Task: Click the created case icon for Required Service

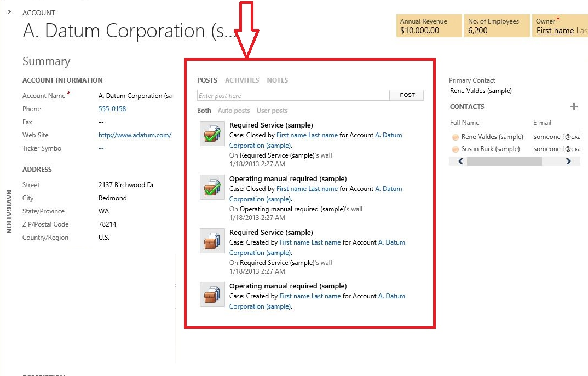Action: click(x=212, y=241)
